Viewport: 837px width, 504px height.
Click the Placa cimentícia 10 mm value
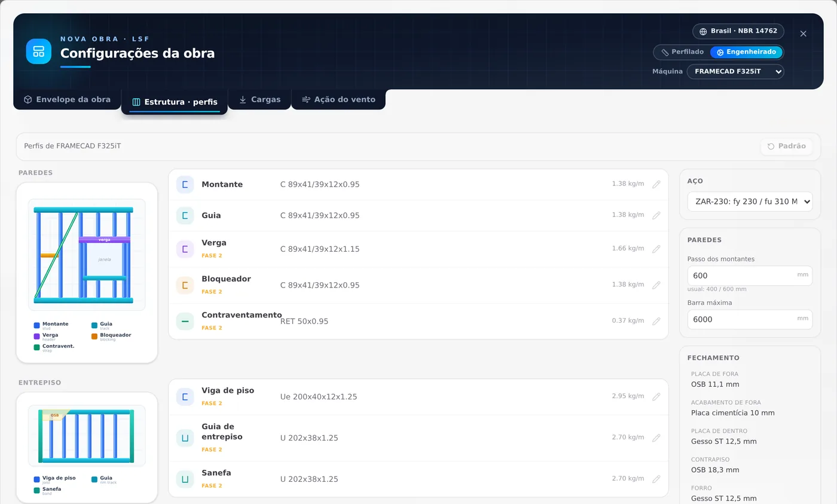(733, 413)
